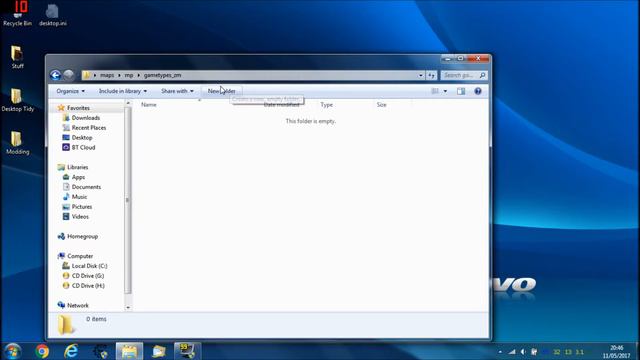Select the Modding folder on desktop
Viewport: 640px width, 360px height.
click(x=18, y=143)
